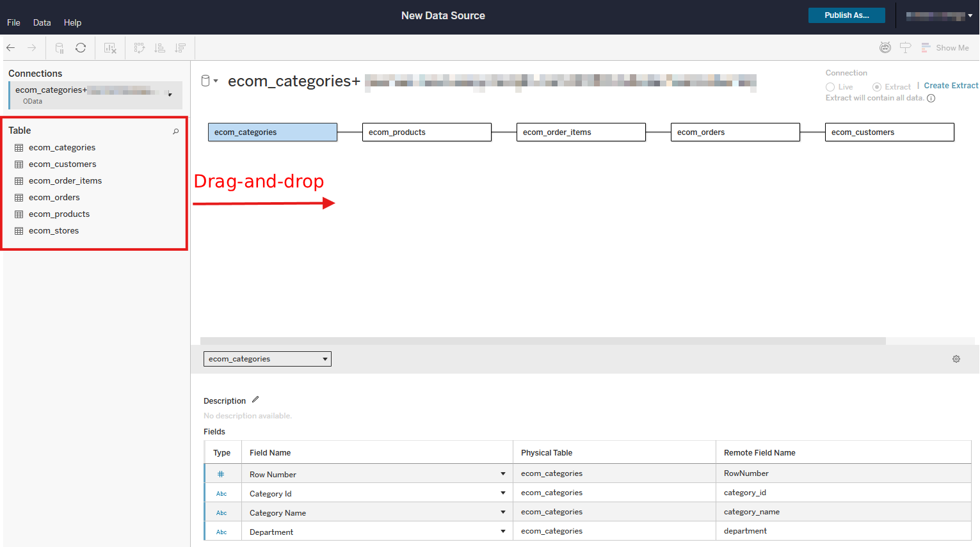
Task: Click the canvas horizontal scrollbar
Action: tap(543, 341)
